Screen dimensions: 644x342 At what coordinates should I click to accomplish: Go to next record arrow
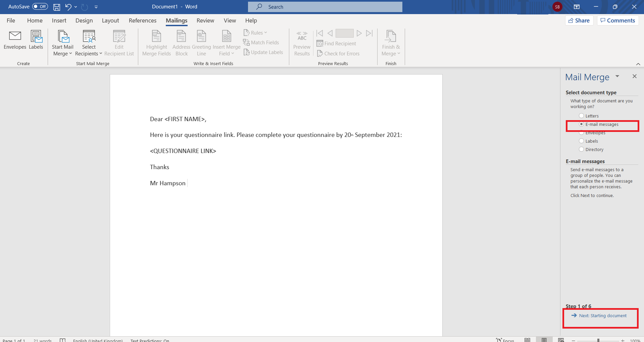click(x=359, y=33)
